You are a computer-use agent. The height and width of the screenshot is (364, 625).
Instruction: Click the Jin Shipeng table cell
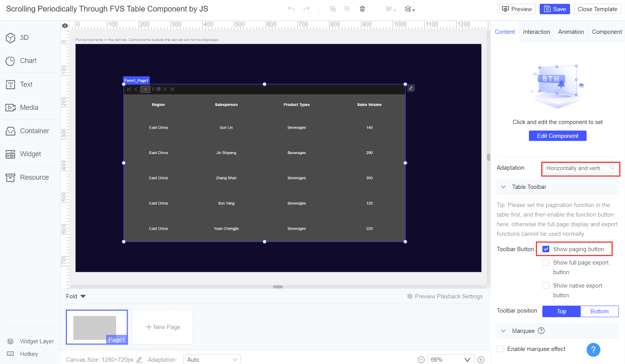pos(226,153)
